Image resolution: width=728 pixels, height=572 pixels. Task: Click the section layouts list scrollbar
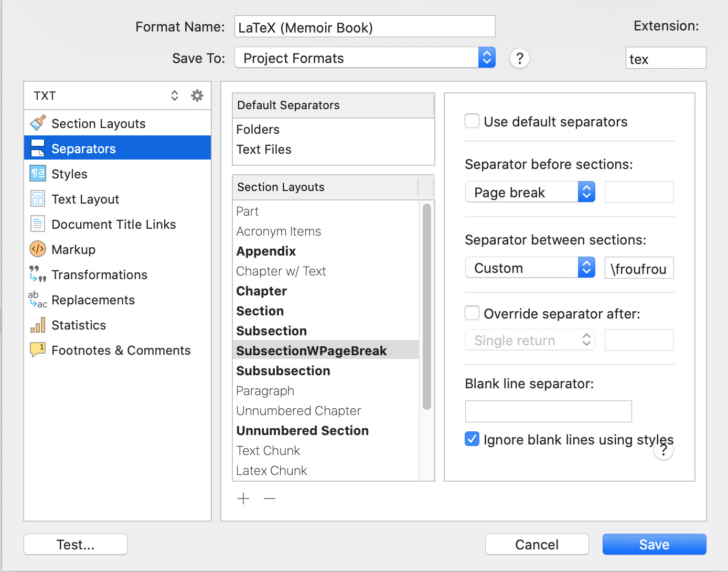point(427,307)
